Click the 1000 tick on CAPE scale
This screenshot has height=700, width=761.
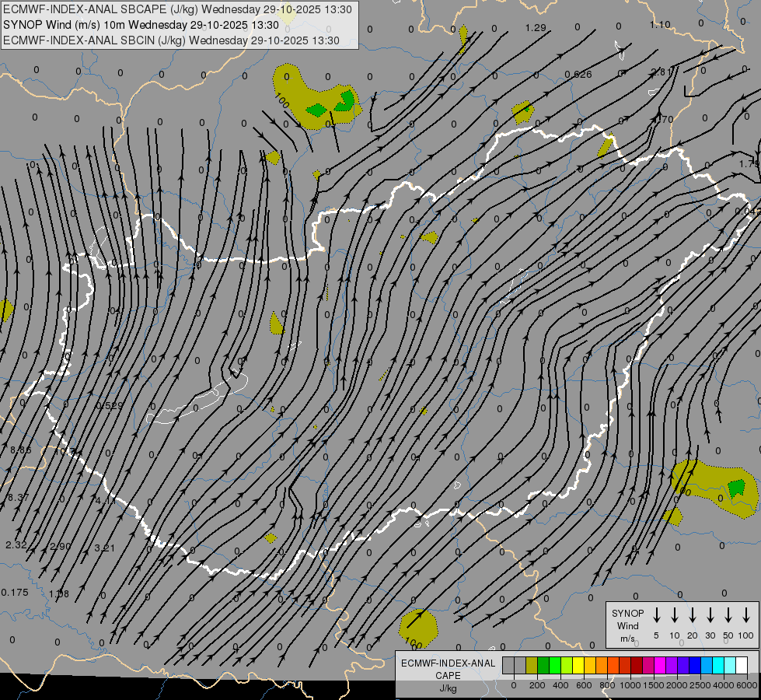pos(630,685)
